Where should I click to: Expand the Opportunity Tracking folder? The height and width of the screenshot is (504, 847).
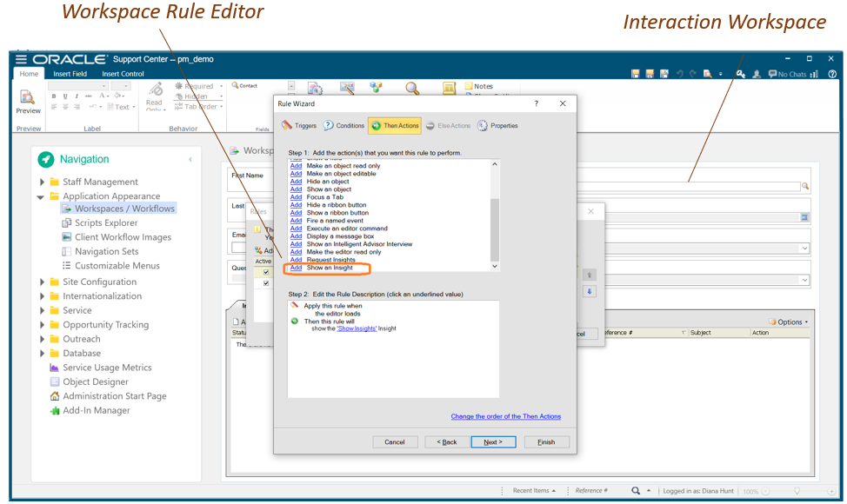(x=42, y=325)
